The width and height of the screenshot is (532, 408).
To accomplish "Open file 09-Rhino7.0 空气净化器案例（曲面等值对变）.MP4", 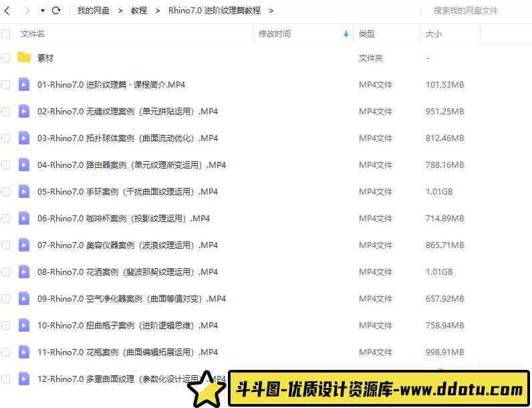I will pos(132,299).
